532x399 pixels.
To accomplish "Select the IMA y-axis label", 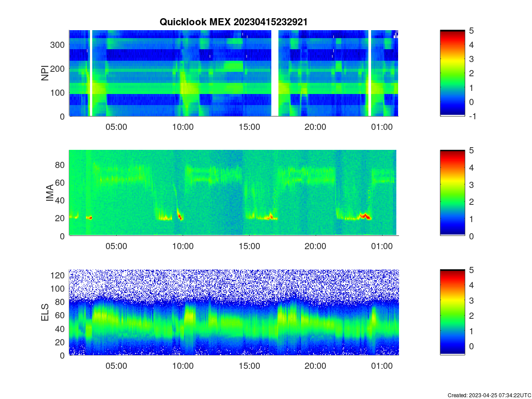I will 50,193.
